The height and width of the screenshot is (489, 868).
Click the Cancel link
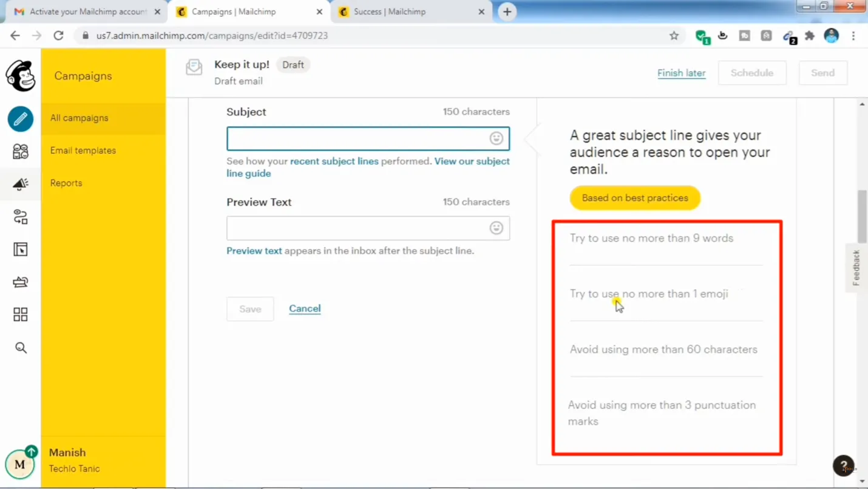pyautogui.click(x=305, y=309)
